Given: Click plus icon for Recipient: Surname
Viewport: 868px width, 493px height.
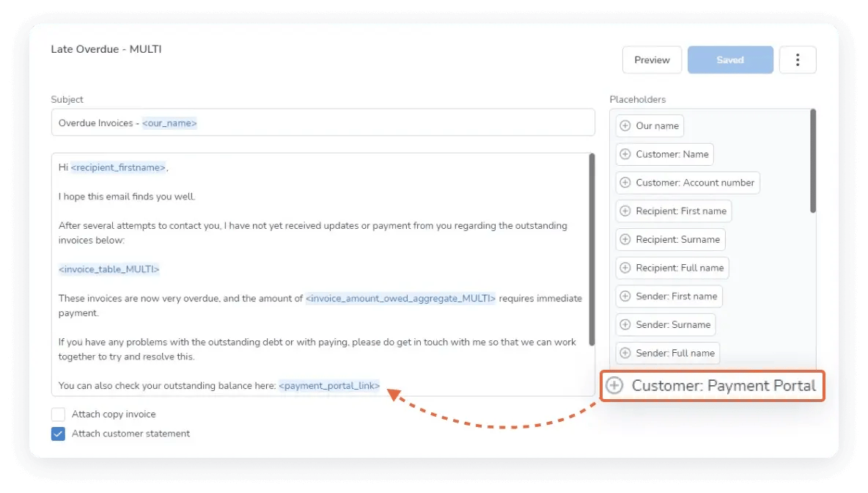Looking at the screenshot, I should [625, 239].
